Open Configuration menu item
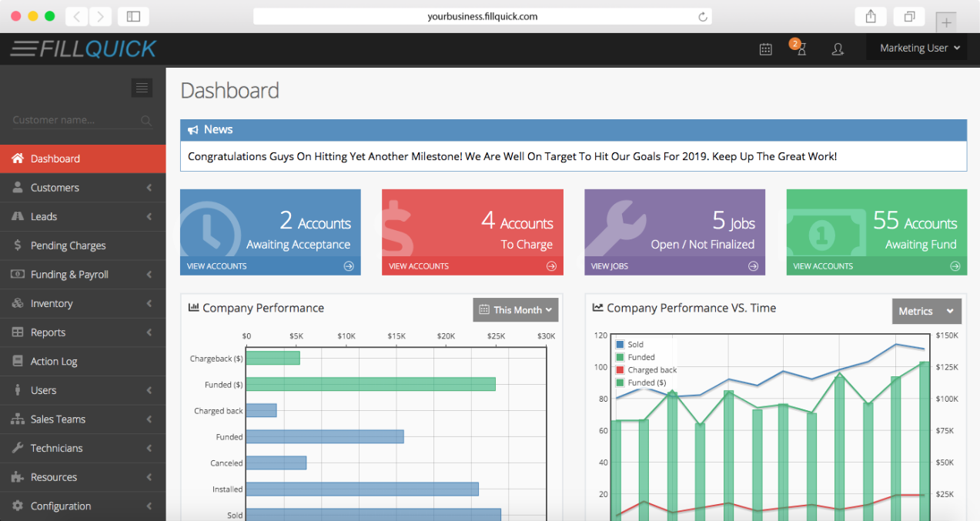This screenshot has width=980, height=521. click(82, 506)
